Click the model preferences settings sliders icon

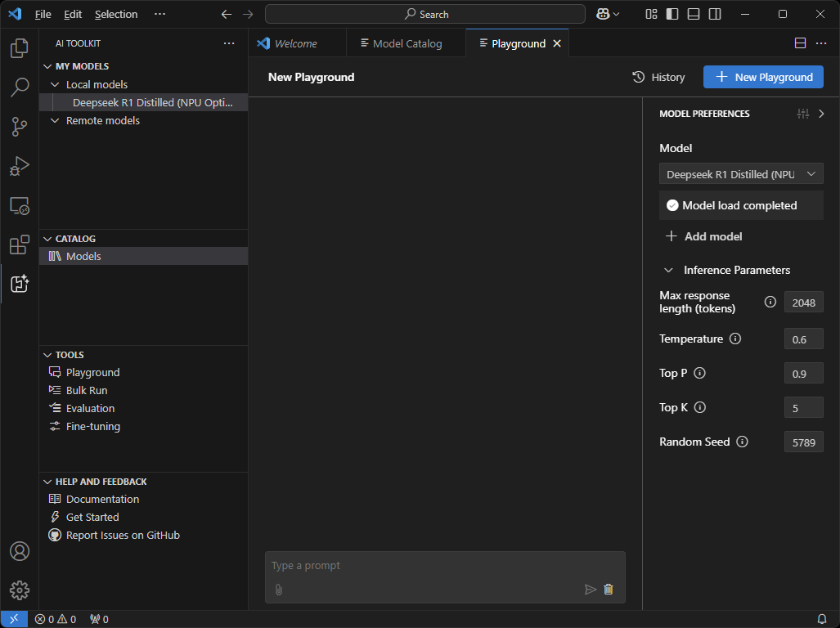802,114
